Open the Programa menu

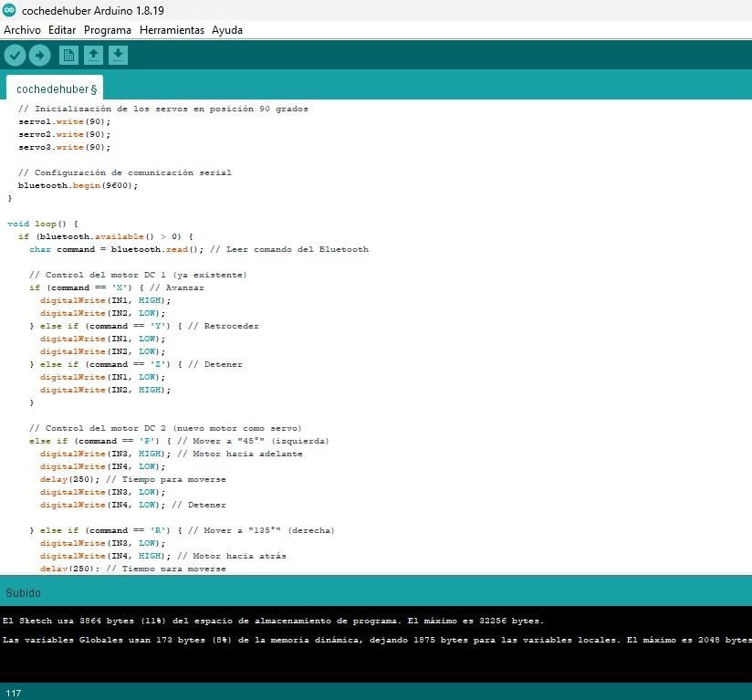coord(108,30)
